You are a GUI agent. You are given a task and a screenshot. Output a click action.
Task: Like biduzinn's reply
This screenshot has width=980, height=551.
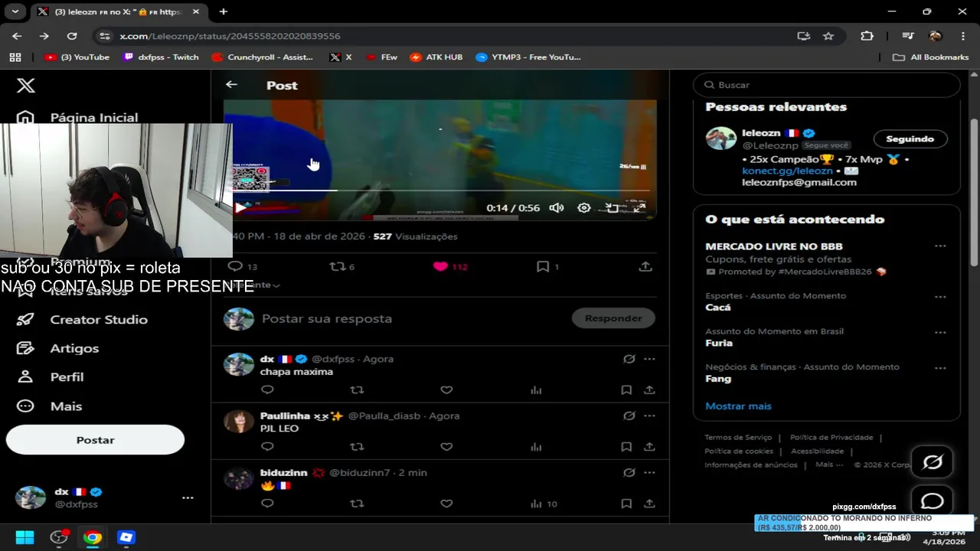(x=446, y=504)
